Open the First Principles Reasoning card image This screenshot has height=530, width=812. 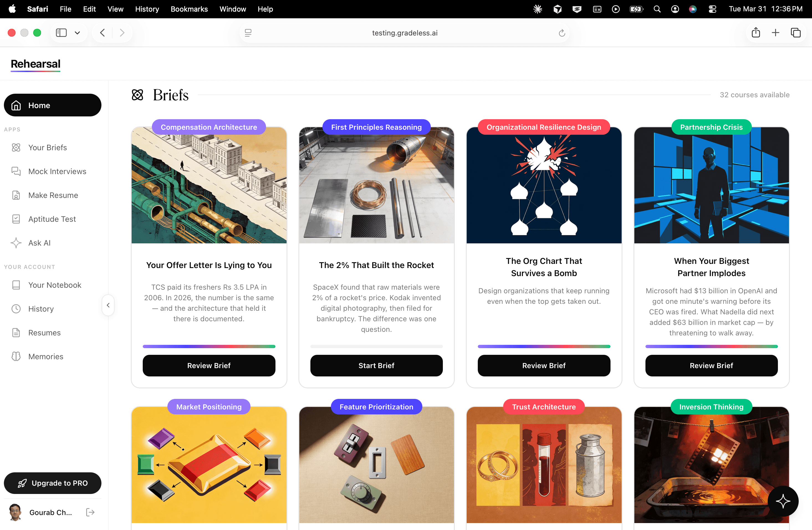click(376, 185)
